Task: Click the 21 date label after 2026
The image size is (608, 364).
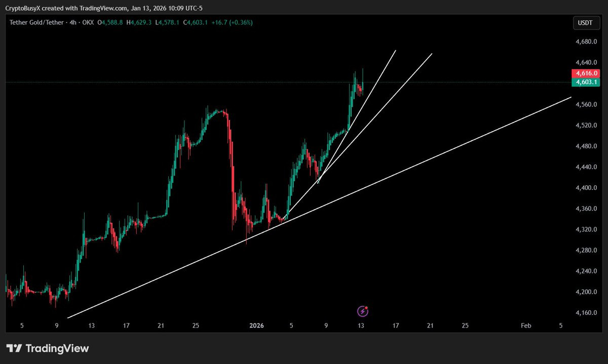Action: coord(430,326)
